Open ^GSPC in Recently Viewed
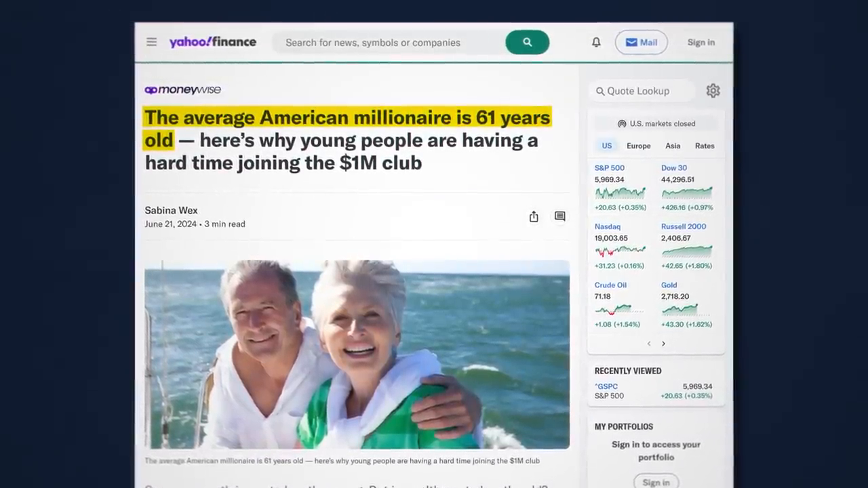This screenshot has height=488, width=868. [x=606, y=386]
